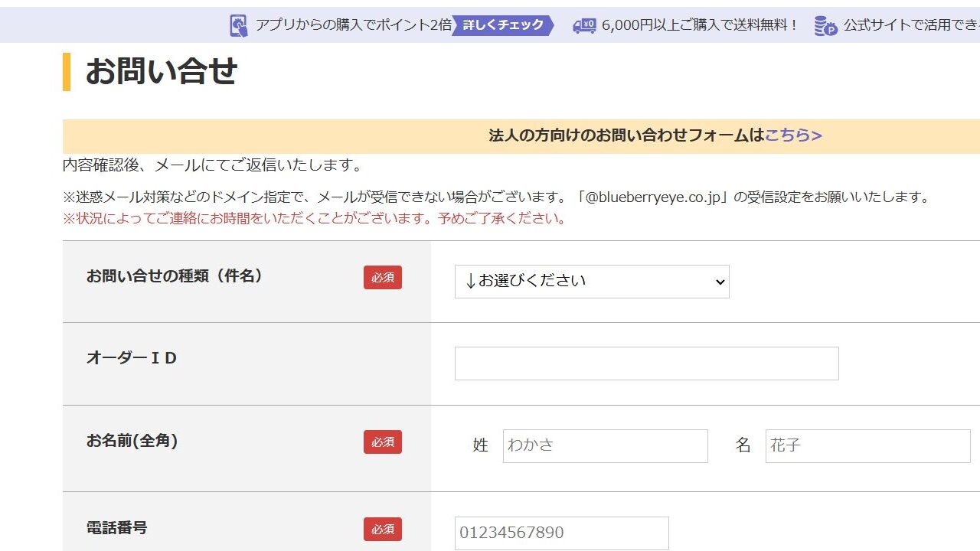Click the 6,000円以上ご購入で送料無料 text

pyautogui.click(x=701, y=25)
